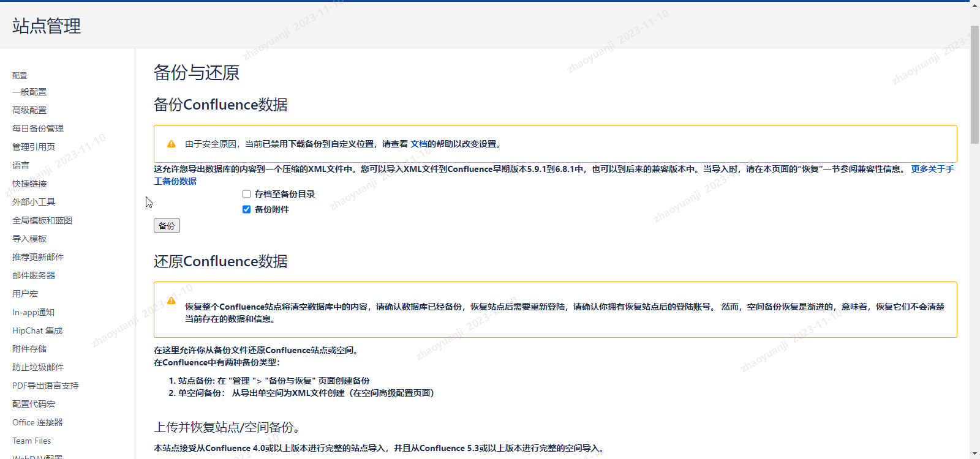Click the 备份Confluence数据 heading
980x459 pixels.
(x=221, y=105)
